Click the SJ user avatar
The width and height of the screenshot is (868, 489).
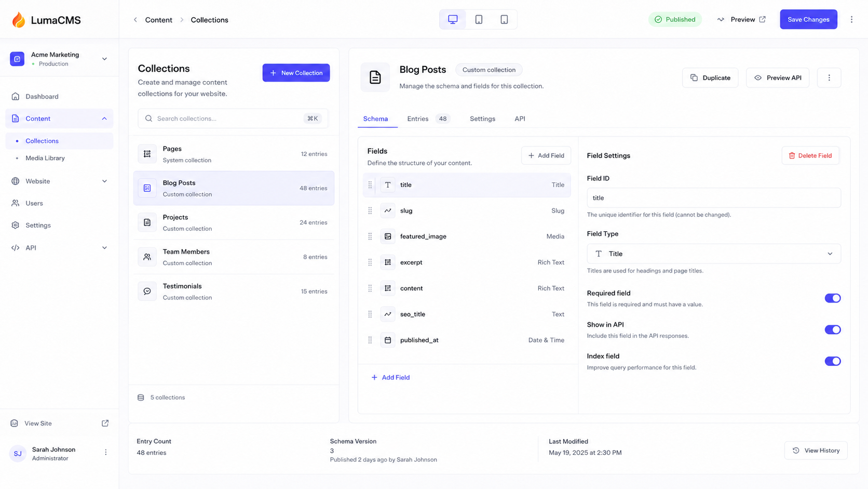point(18,454)
